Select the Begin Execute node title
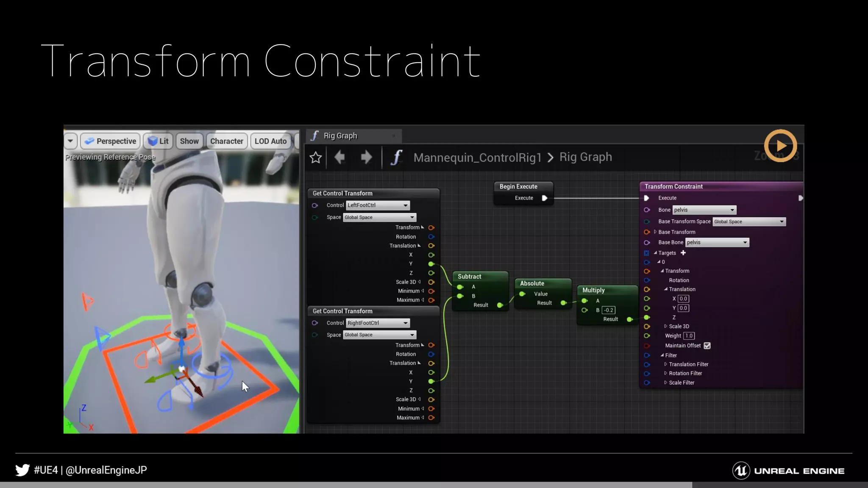This screenshot has height=488, width=868. tap(518, 186)
